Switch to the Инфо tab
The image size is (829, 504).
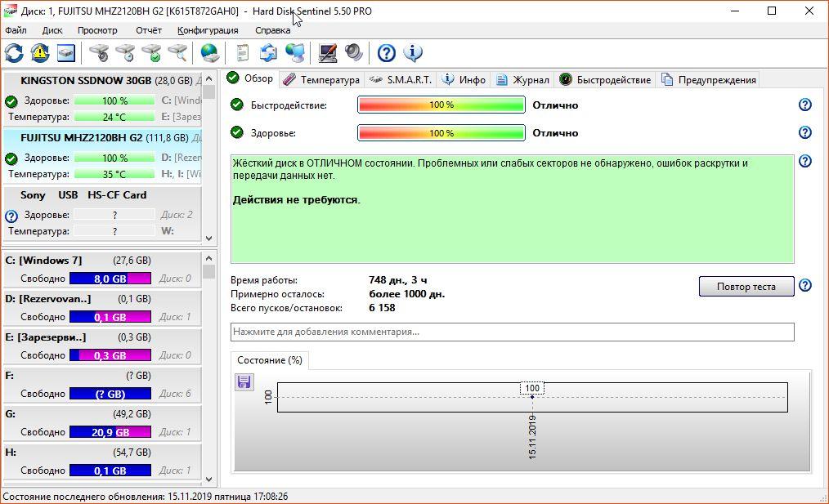(464, 80)
